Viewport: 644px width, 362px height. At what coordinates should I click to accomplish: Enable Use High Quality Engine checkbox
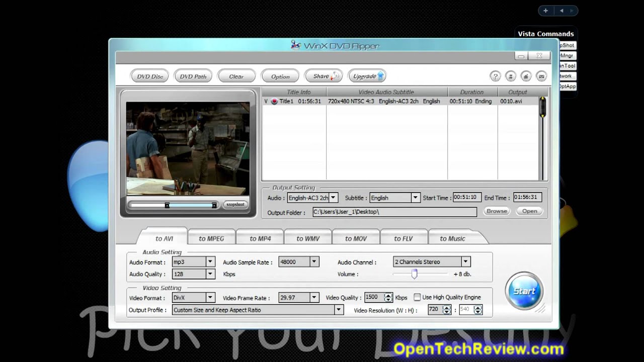[x=417, y=297]
